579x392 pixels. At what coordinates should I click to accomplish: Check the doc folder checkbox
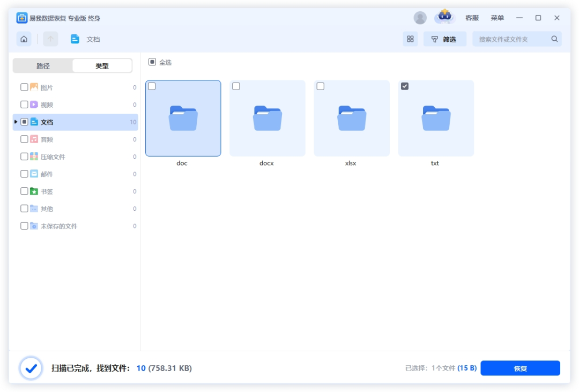point(152,86)
